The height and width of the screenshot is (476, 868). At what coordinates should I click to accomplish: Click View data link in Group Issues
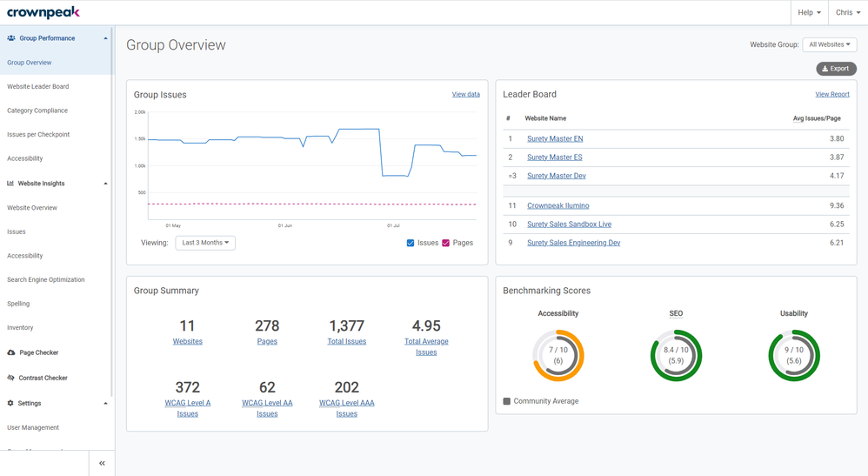pos(465,94)
